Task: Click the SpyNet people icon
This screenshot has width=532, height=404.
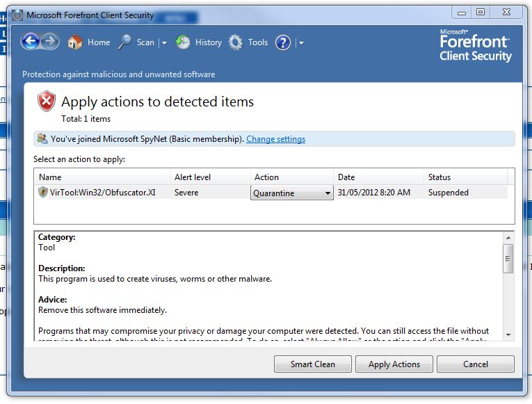Action: (x=42, y=138)
